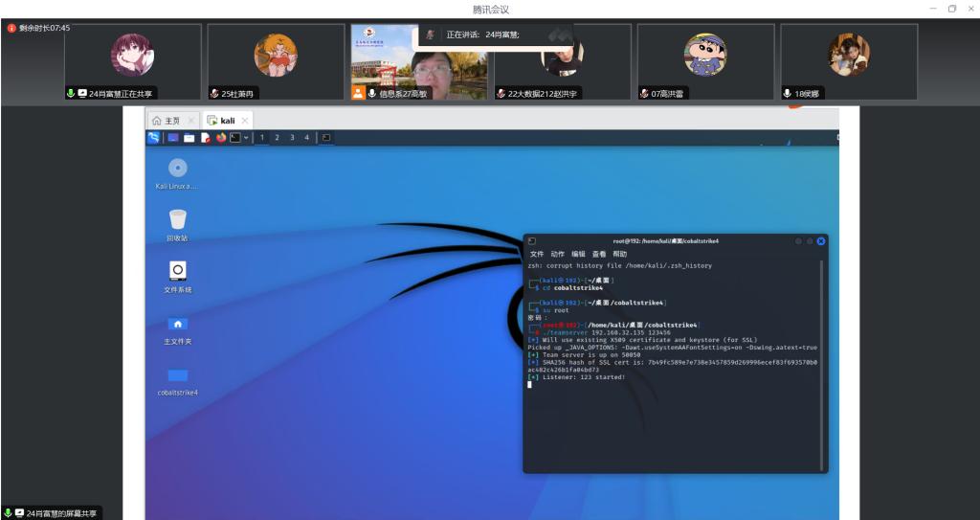This screenshot has height=520, width=980.
Task: Open the file manager in Kali panel
Action: click(x=189, y=138)
